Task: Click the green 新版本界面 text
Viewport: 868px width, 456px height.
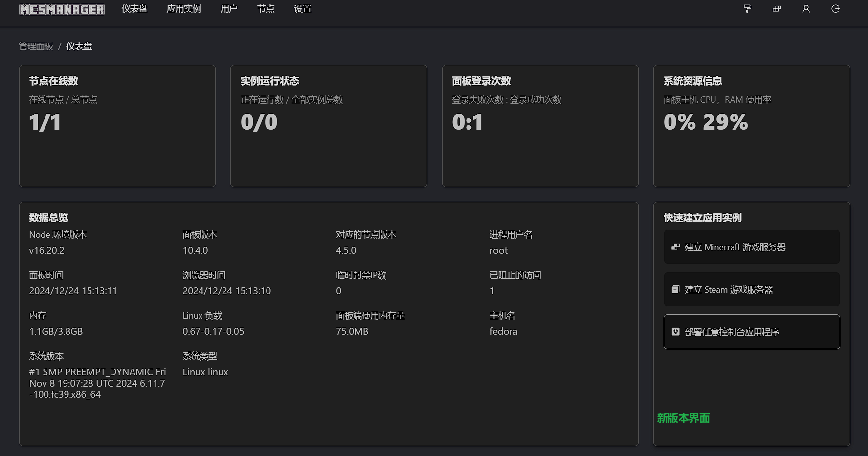Action: 683,418
